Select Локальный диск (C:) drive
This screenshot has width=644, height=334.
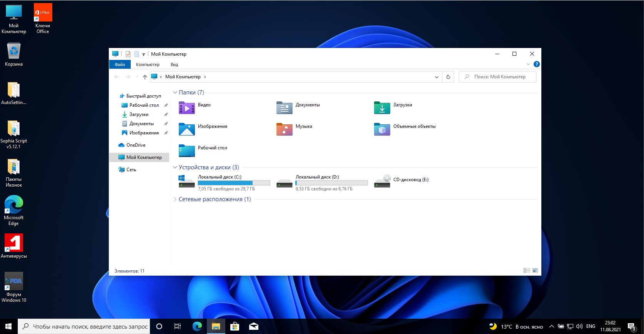tap(220, 177)
